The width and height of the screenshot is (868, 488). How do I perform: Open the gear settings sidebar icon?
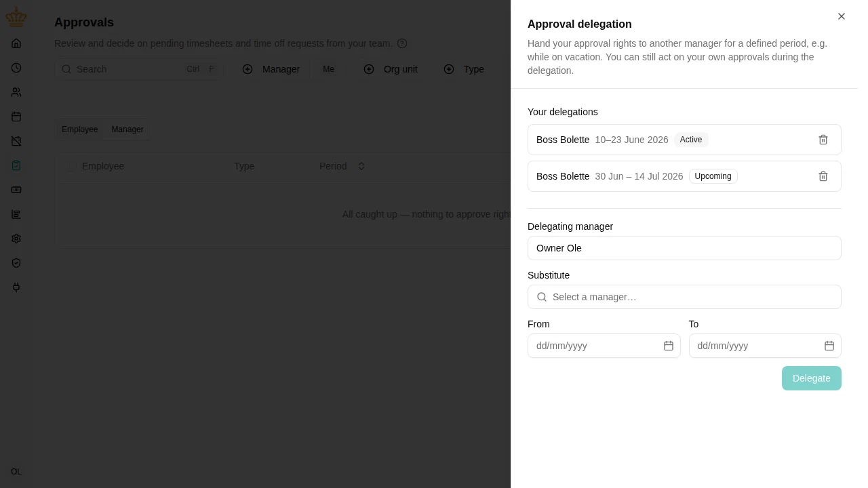[16, 239]
